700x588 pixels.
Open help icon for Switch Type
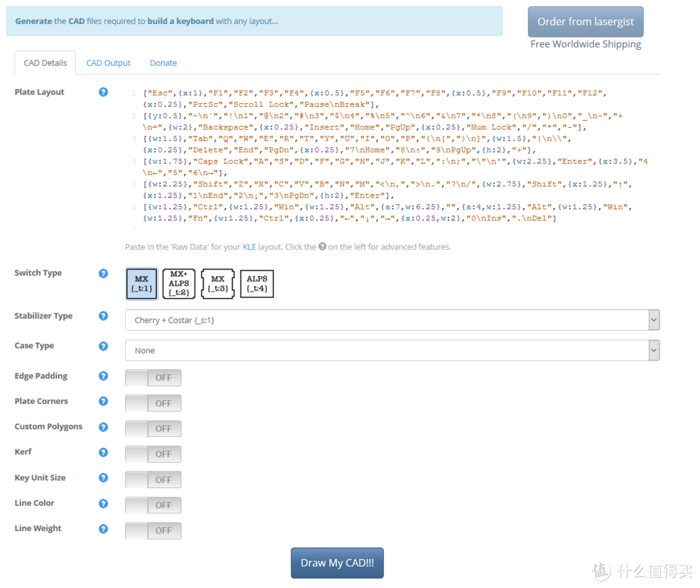(x=103, y=273)
